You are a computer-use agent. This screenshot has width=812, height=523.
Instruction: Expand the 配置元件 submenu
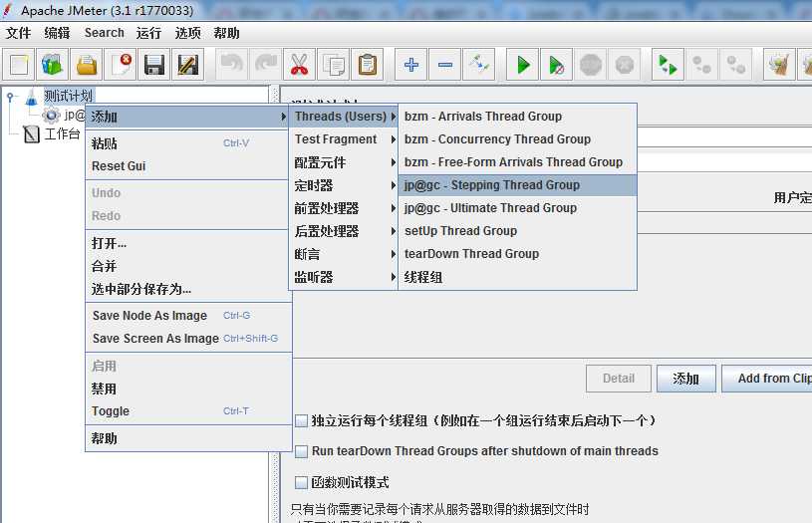[x=344, y=162]
